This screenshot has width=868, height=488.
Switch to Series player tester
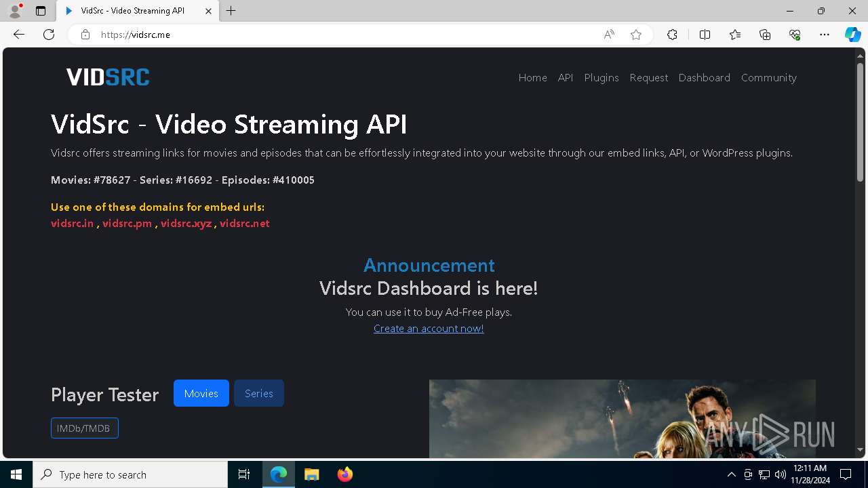click(x=258, y=393)
